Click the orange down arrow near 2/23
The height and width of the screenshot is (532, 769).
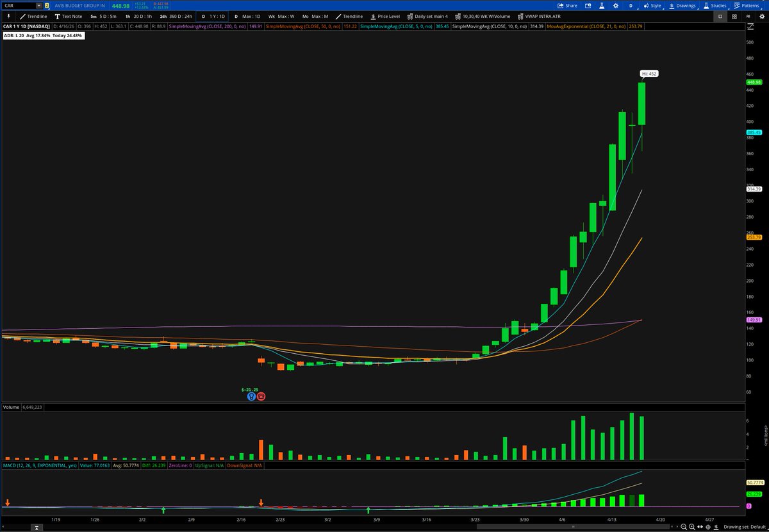261,503
